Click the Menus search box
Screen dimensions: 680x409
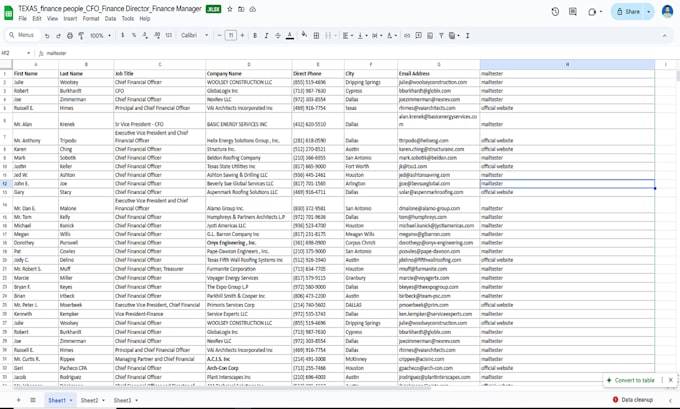click(23, 35)
